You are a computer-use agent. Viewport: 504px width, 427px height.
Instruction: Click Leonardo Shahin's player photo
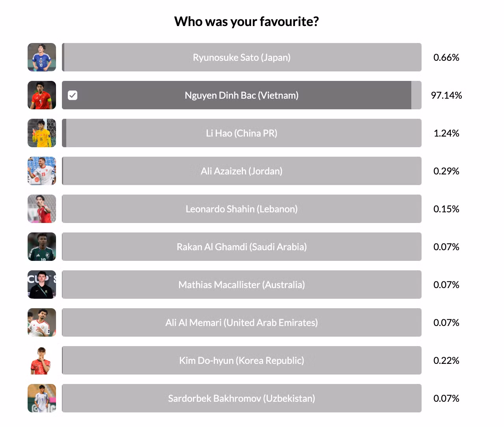(x=42, y=209)
